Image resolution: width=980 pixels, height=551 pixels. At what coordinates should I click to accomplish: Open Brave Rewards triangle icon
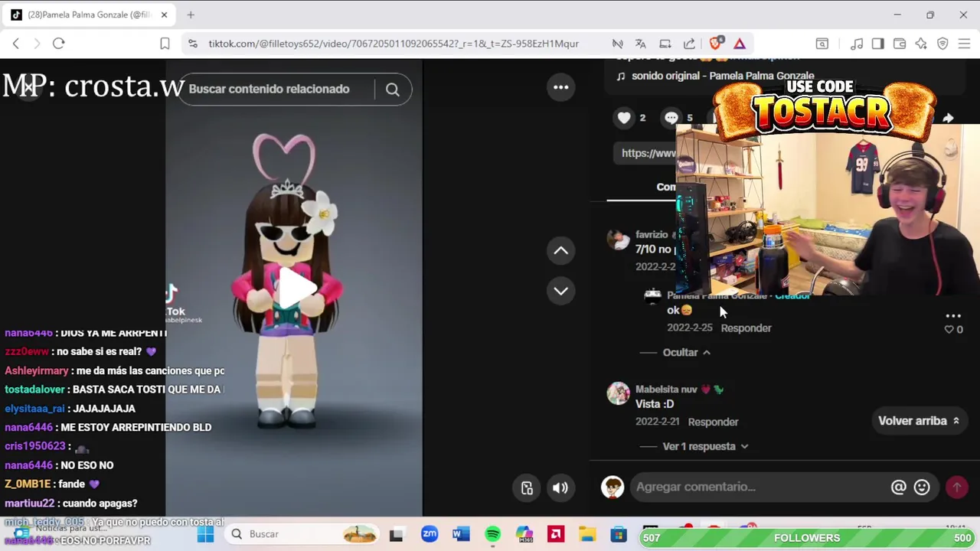740,44
